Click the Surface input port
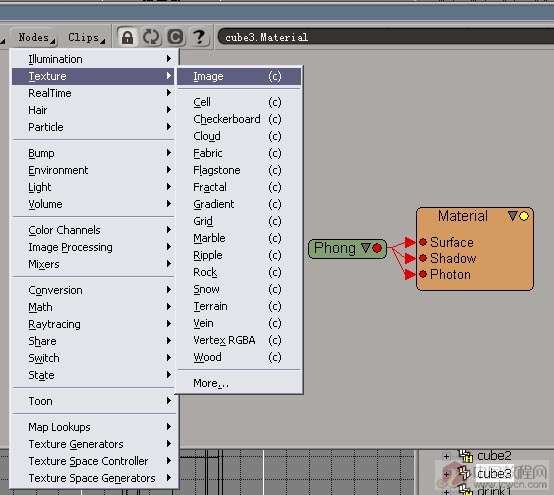This screenshot has height=495, width=554. [x=423, y=242]
